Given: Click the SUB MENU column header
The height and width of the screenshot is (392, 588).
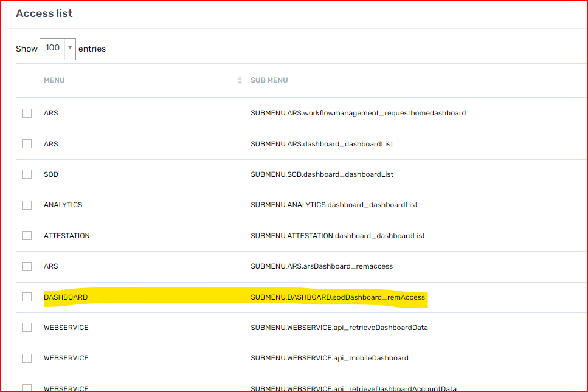Looking at the screenshot, I should 269,80.
